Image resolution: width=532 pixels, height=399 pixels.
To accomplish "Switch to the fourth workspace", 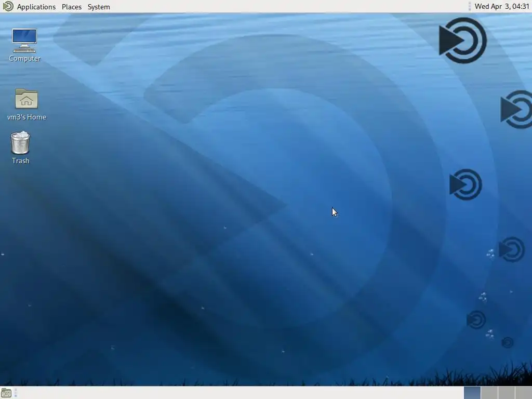I will tap(523, 393).
